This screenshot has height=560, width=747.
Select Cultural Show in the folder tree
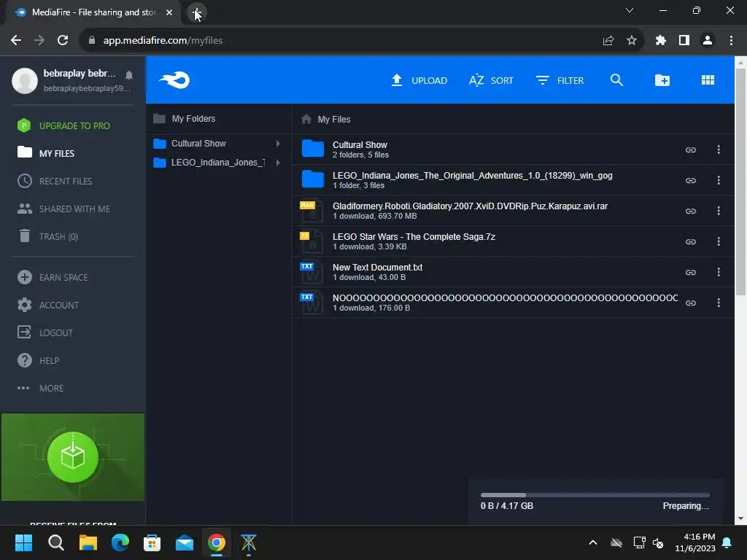coord(198,144)
